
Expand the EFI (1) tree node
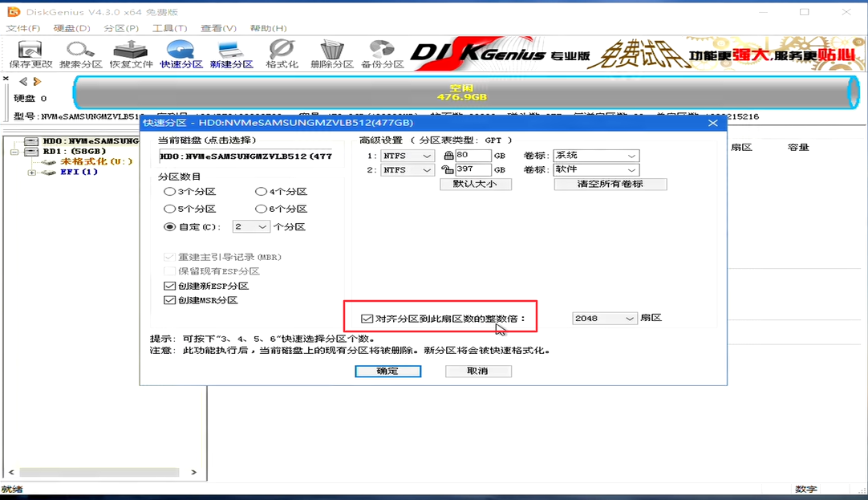[x=31, y=173]
